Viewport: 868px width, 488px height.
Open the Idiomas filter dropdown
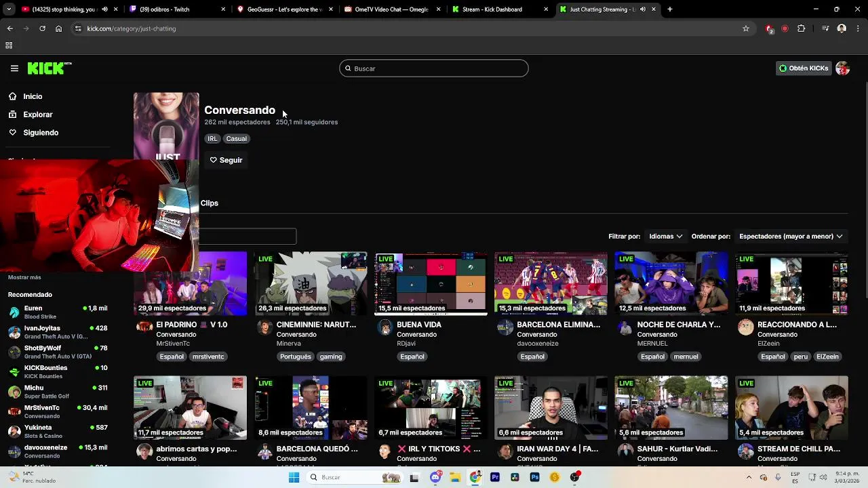665,237
